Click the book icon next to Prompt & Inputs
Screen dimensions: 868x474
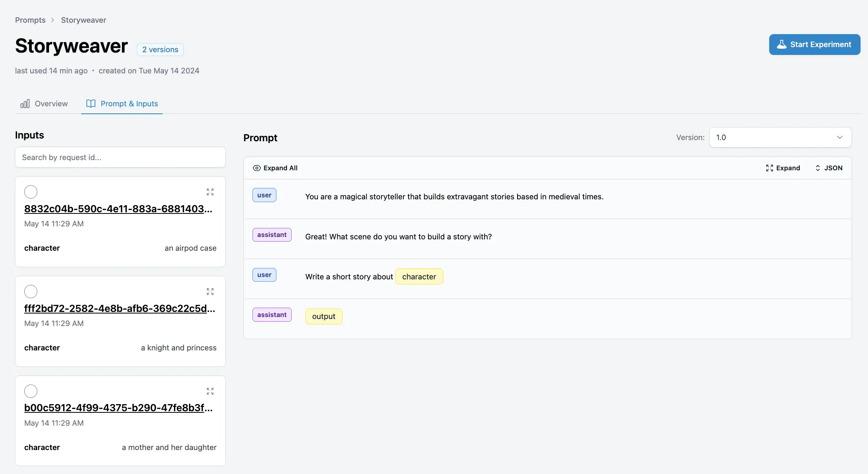click(x=91, y=104)
